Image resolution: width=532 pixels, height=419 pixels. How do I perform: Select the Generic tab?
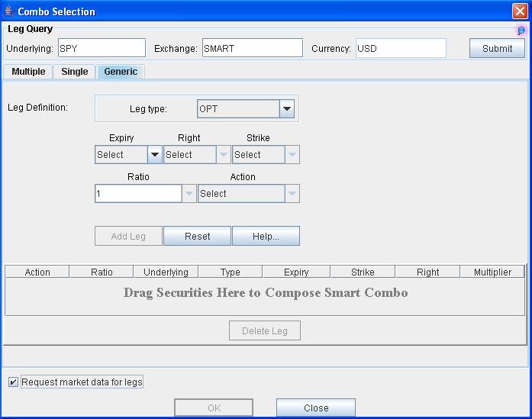[121, 72]
